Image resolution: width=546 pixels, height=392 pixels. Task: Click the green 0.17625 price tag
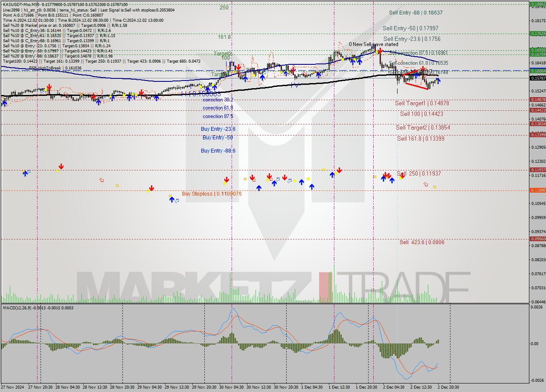(537, 33)
